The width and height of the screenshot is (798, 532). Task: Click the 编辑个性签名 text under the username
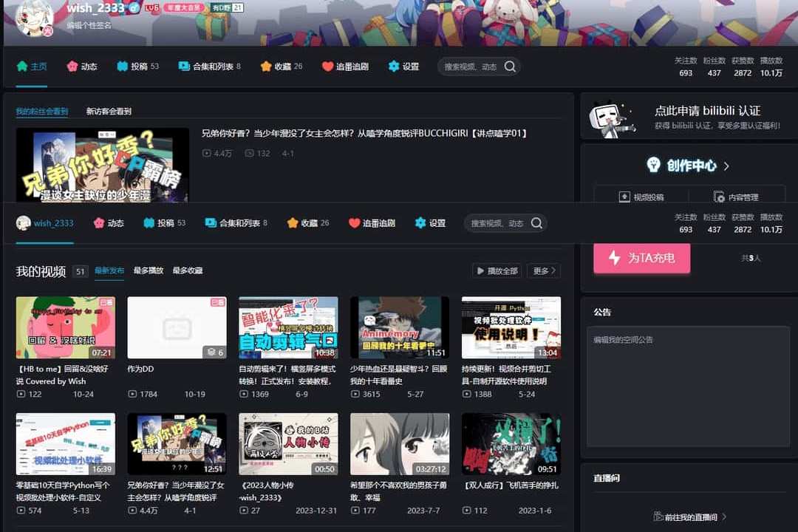[89, 25]
